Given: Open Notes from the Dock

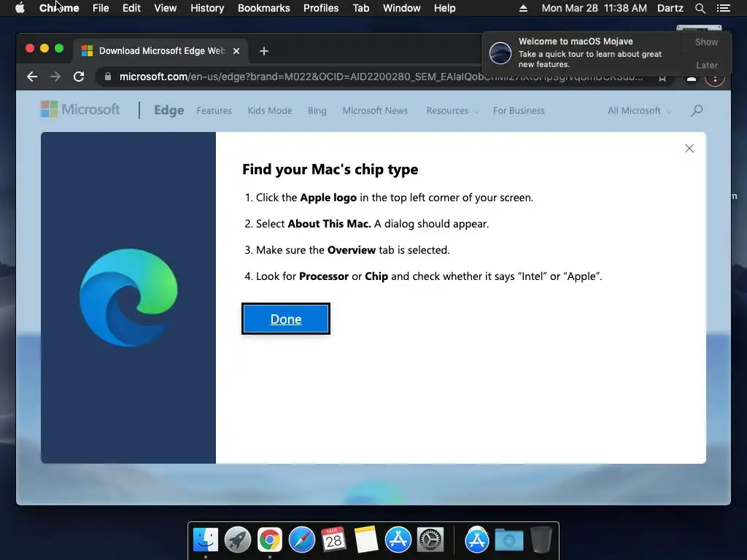Looking at the screenshot, I should point(366,540).
